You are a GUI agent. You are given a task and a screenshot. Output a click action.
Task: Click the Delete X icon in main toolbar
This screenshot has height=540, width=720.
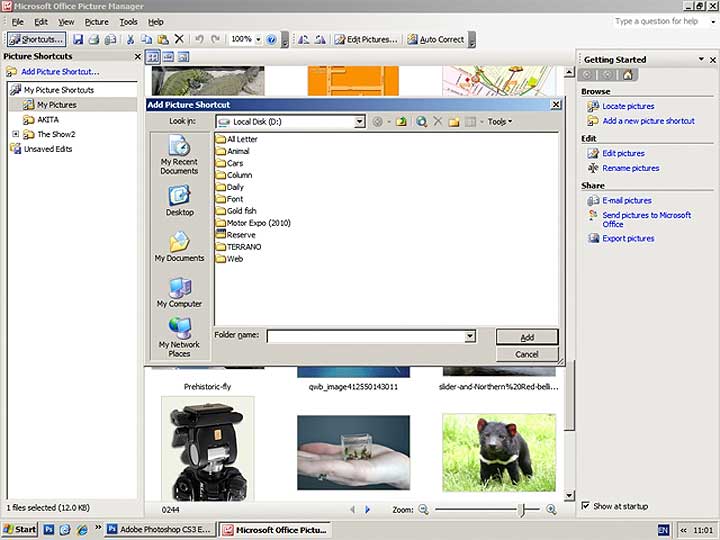click(179, 39)
